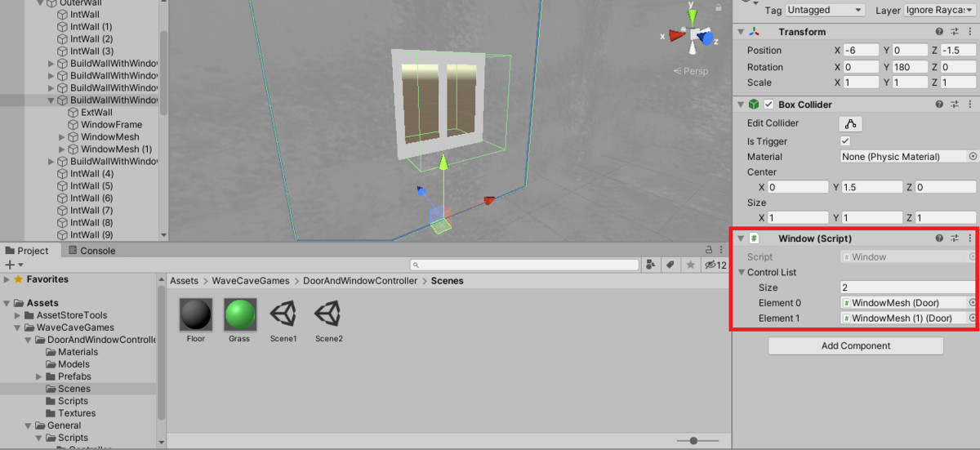The height and width of the screenshot is (450, 980).
Task: Collapse the Window (Script) component foldout
Action: [x=741, y=238]
